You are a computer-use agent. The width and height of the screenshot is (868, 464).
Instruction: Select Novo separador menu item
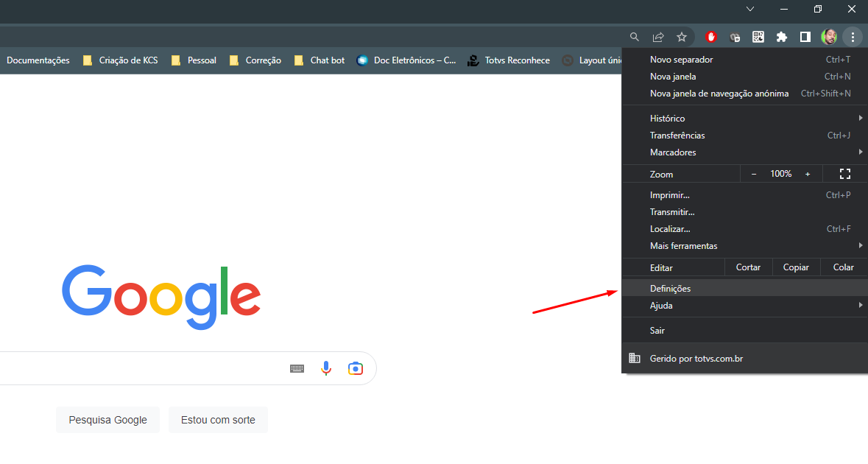744,59
